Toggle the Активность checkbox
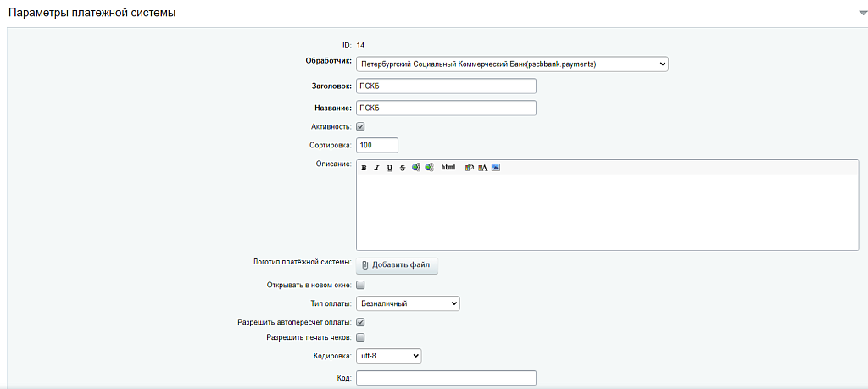This screenshot has width=868, height=389. [360, 126]
